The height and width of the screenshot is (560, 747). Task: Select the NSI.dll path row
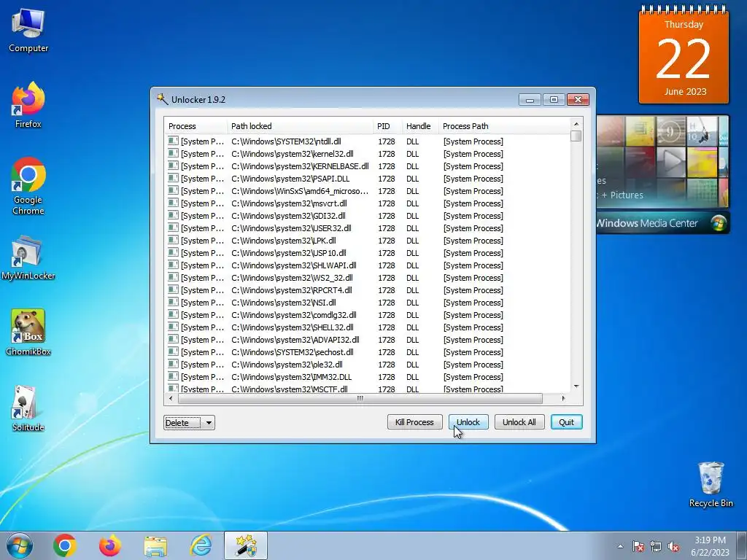[284, 303]
